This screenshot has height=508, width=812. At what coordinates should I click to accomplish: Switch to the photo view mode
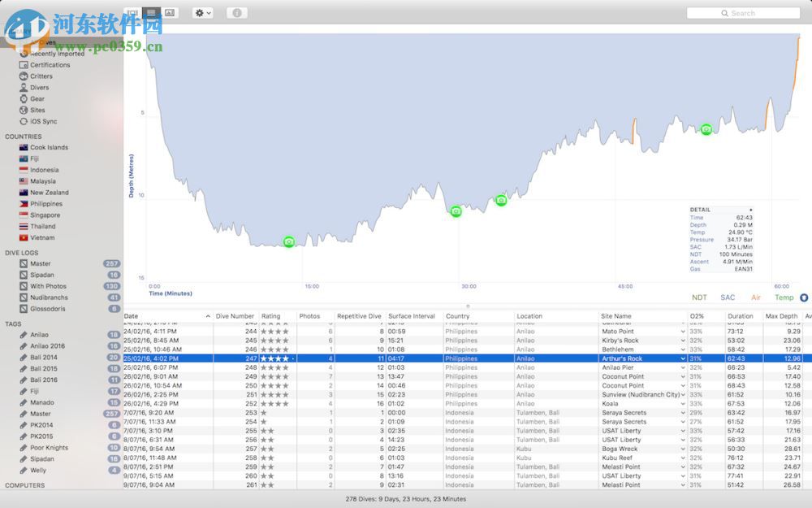tap(171, 13)
